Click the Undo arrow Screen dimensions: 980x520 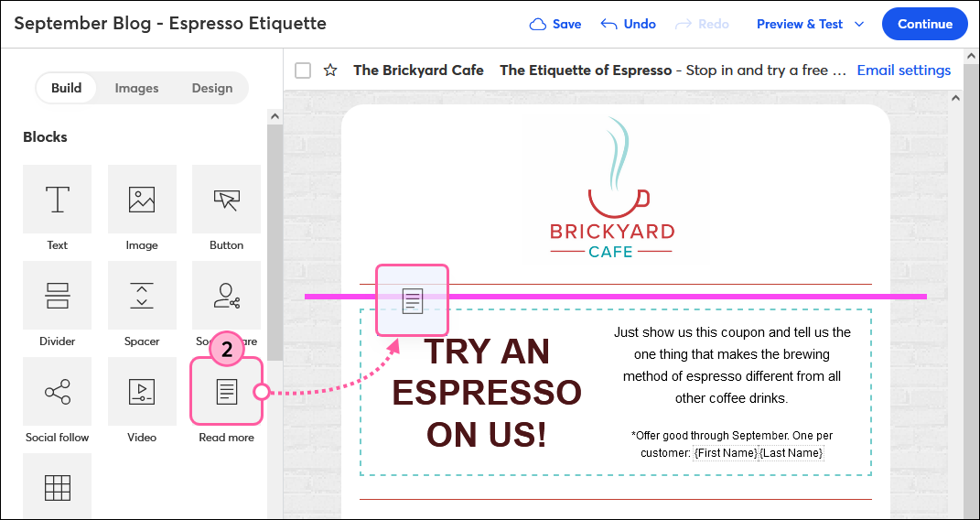pos(608,25)
